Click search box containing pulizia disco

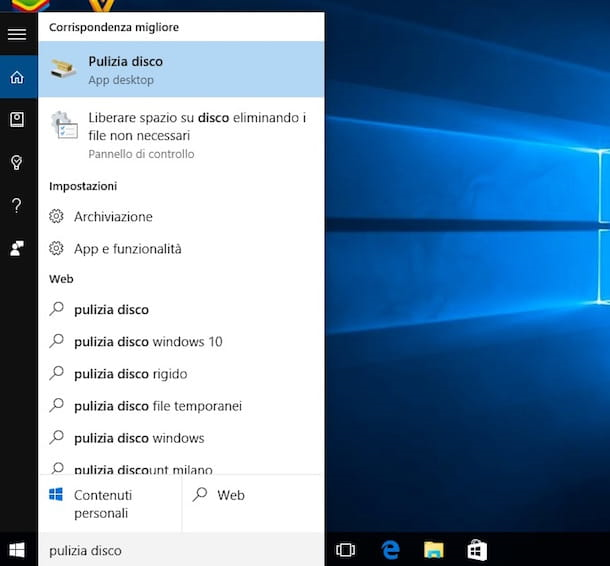point(180,550)
